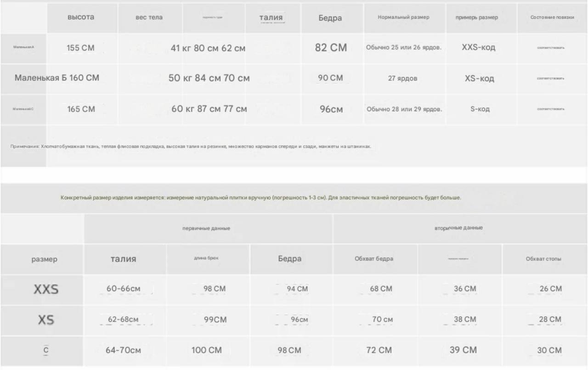Select the 82 СМ hips value
The image size is (588, 370).
(331, 48)
